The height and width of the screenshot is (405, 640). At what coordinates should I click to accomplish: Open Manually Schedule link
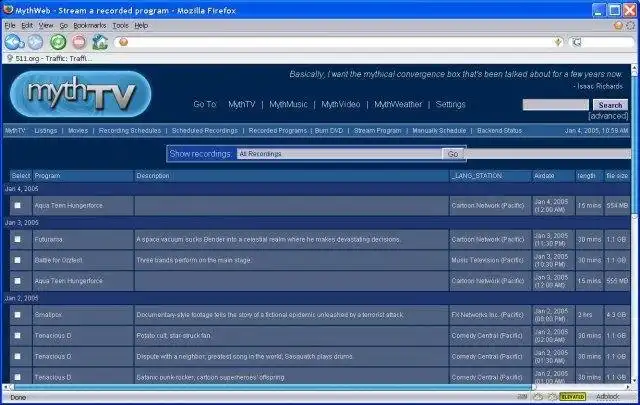tap(439, 131)
